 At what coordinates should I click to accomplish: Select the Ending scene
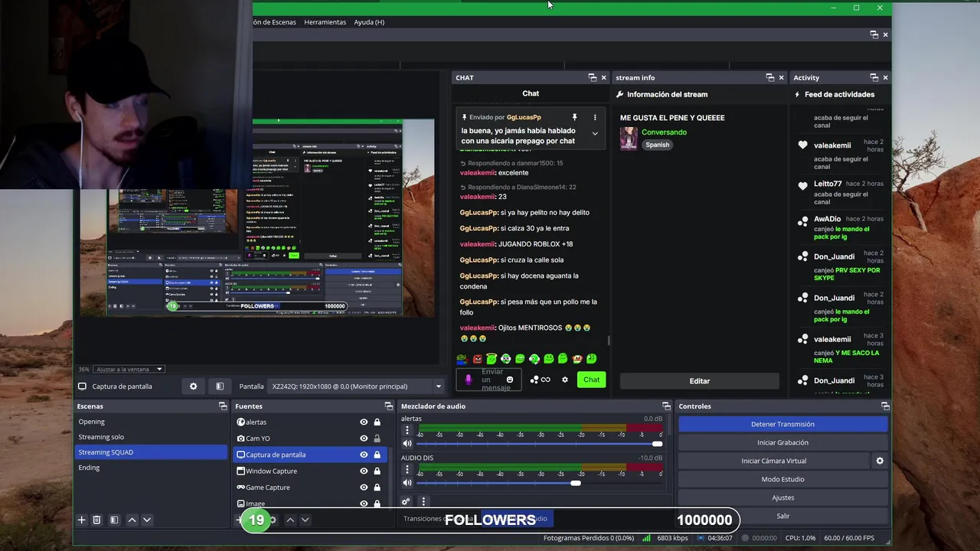coord(151,468)
